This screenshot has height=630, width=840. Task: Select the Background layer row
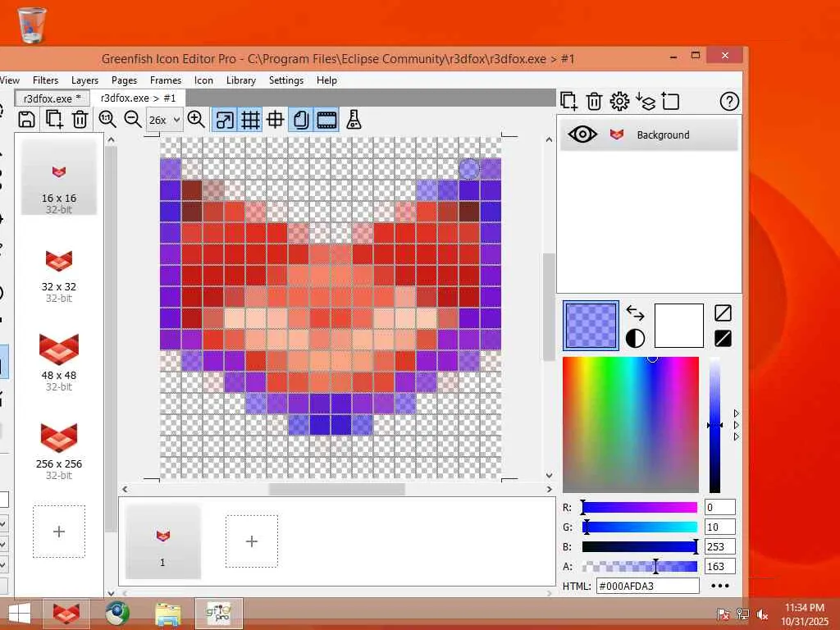pos(649,135)
